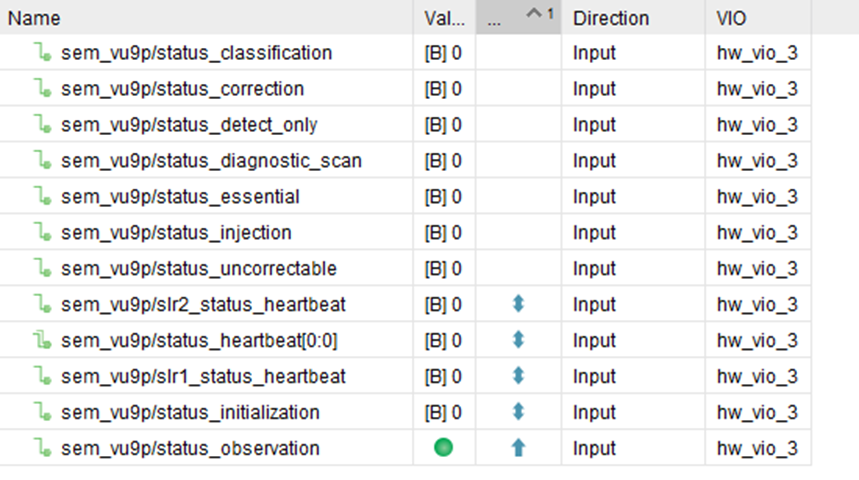Click probe icon beside status_initialization

pyautogui.click(x=42, y=412)
